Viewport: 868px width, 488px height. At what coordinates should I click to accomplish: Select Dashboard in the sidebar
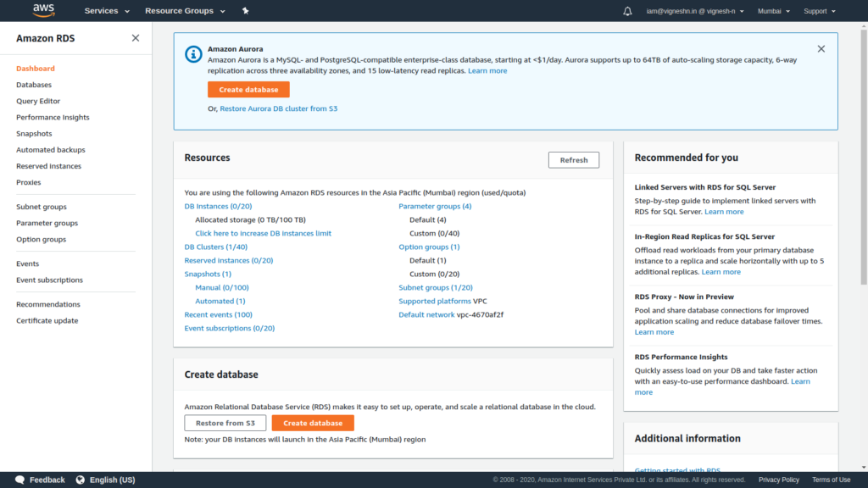pos(36,69)
